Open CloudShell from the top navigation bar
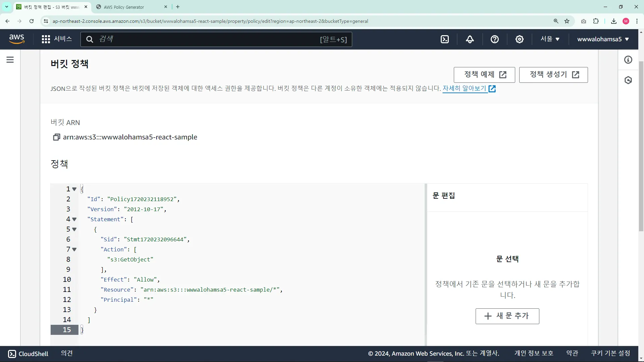 point(444,39)
